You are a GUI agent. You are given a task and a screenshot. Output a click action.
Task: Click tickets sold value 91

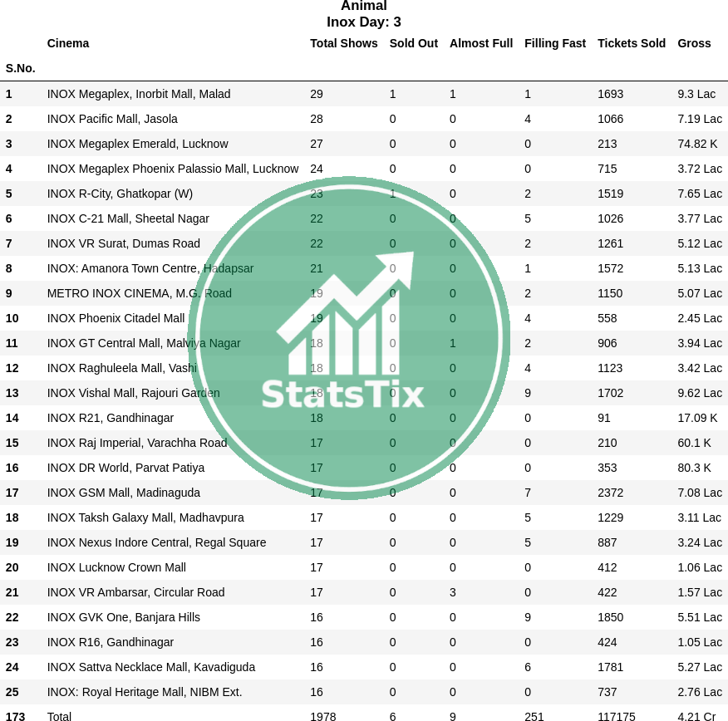(x=603, y=418)
